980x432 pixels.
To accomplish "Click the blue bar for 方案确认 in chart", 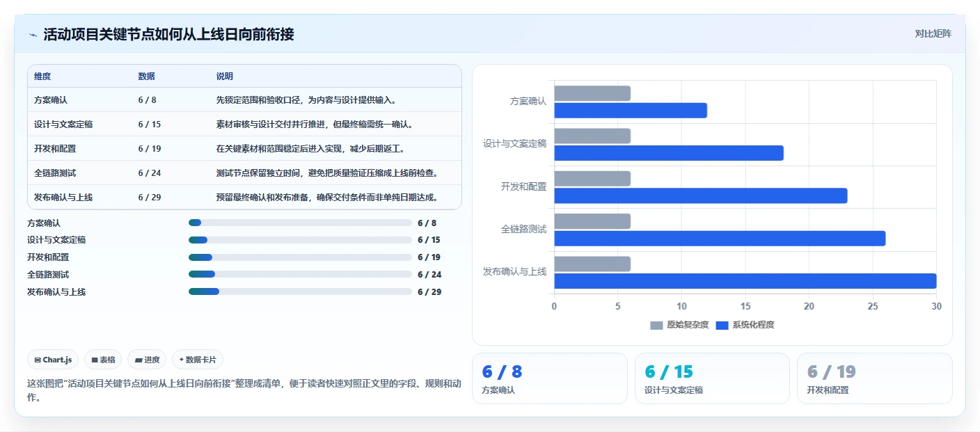I will point(631,111).
